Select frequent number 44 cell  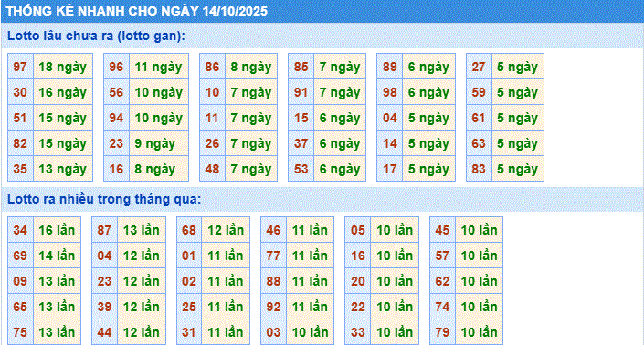tap(104, 332)
